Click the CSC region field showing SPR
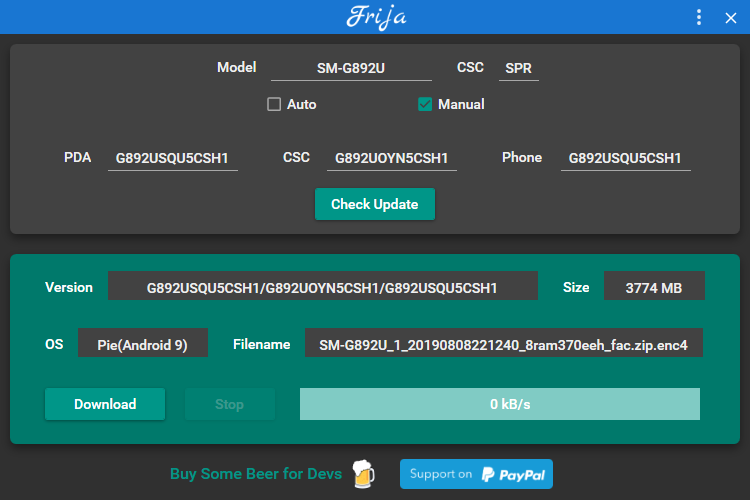This screenshot has height=500, width=750. (x=519, y=68)
